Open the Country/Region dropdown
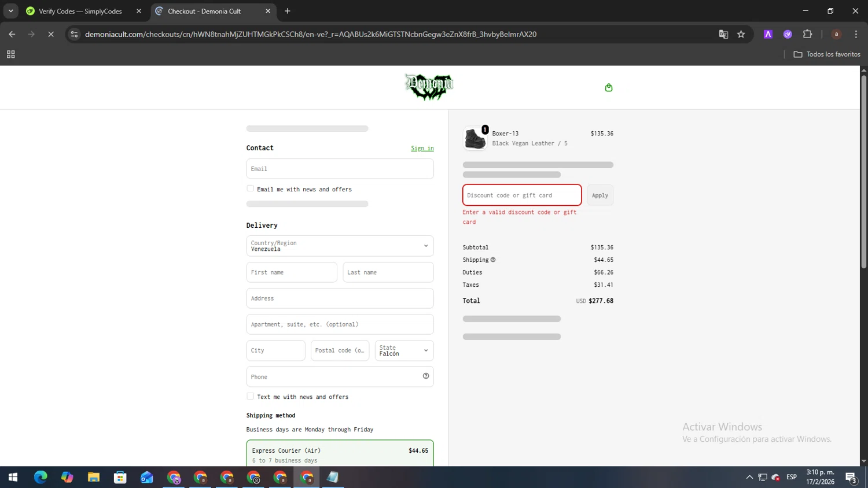The image size is (868, 488). (x=340, y=246)
